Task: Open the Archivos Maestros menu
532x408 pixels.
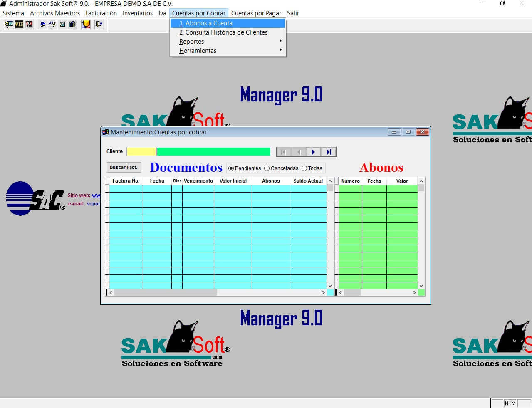Action: [x=55, y=13]
